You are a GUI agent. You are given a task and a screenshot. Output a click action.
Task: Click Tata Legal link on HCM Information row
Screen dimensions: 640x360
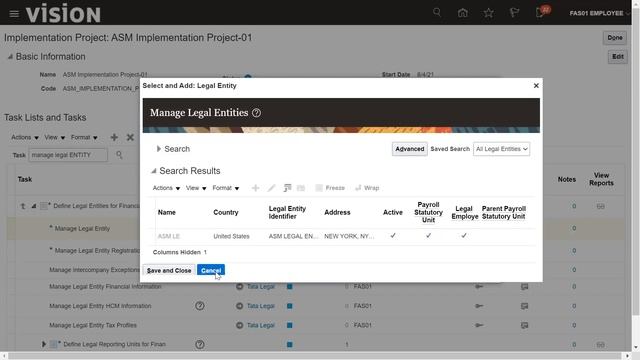tap(261, 306)
